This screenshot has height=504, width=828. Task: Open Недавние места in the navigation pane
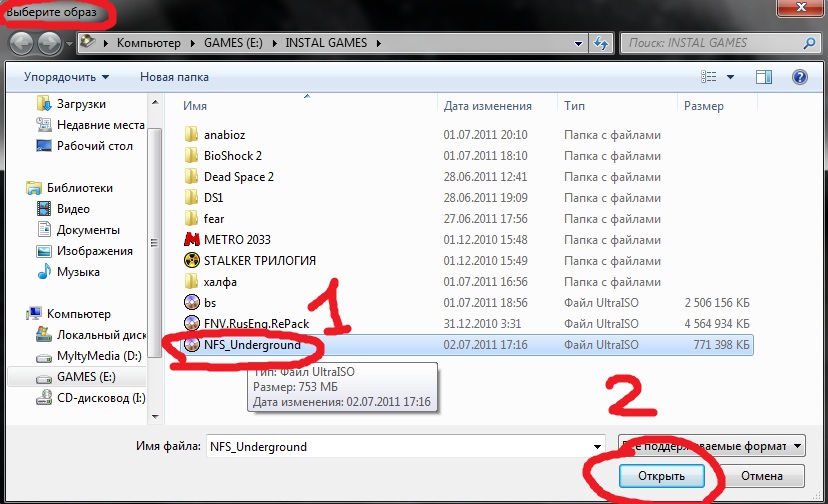click(x=100, y=125)
